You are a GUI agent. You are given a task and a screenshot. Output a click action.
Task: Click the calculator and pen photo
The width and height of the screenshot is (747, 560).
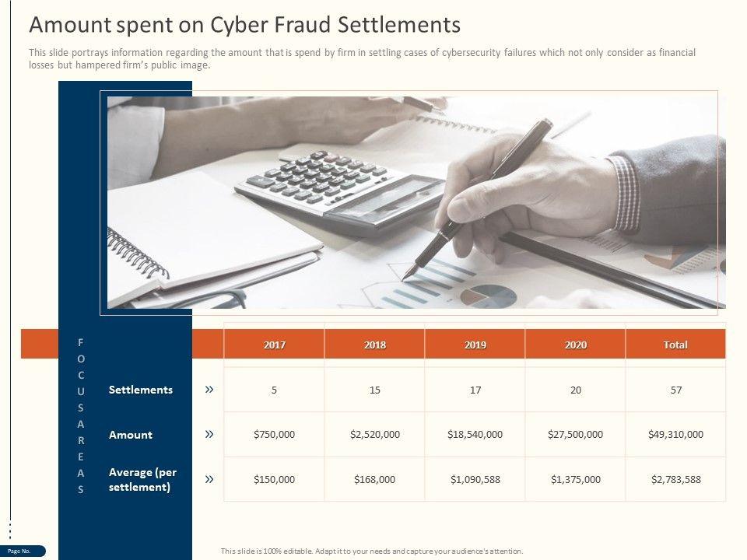pyautogui.click(x=416, y=202)
